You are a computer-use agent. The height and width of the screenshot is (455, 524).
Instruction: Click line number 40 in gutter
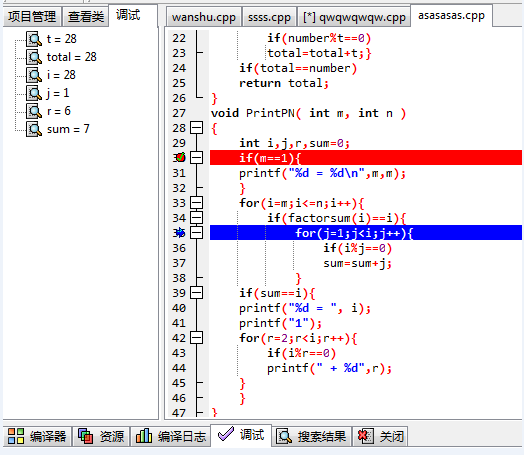click(x=179, y=308)
